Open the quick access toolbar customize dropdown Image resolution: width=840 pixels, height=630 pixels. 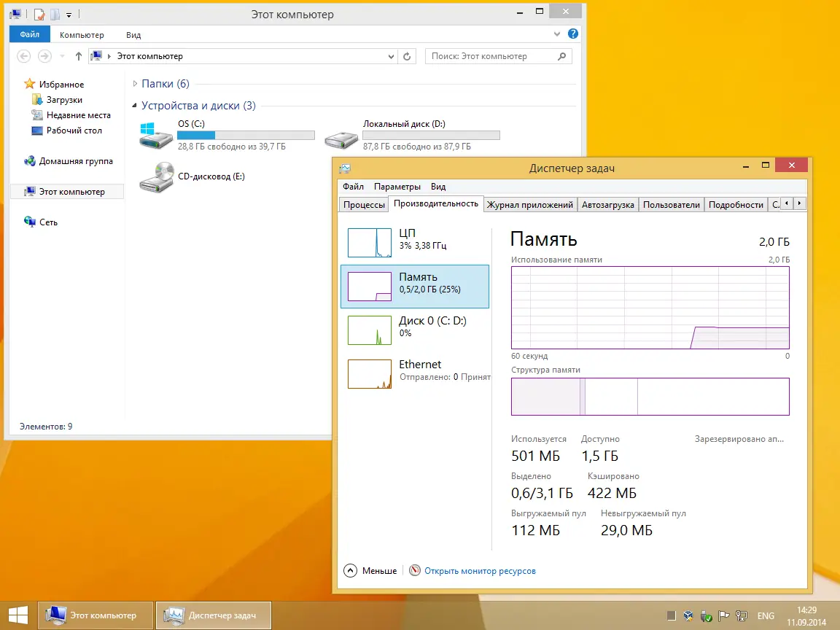(69, 15)
